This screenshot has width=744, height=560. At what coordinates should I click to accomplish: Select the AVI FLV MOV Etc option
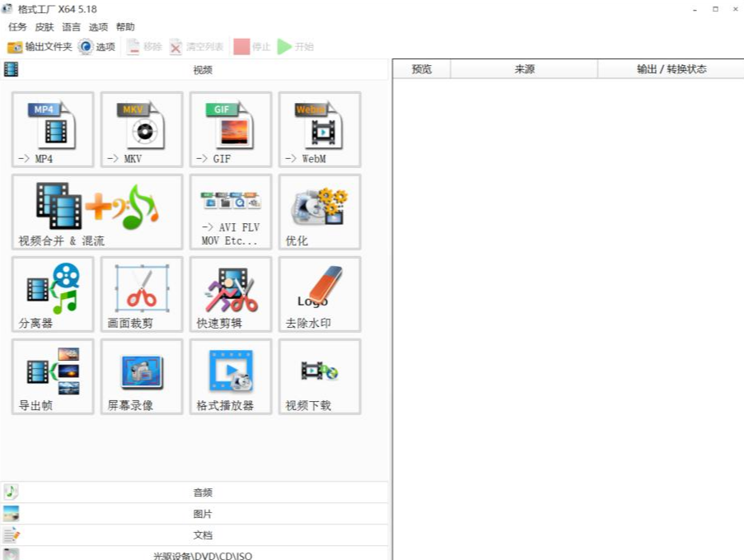point(231,212)
